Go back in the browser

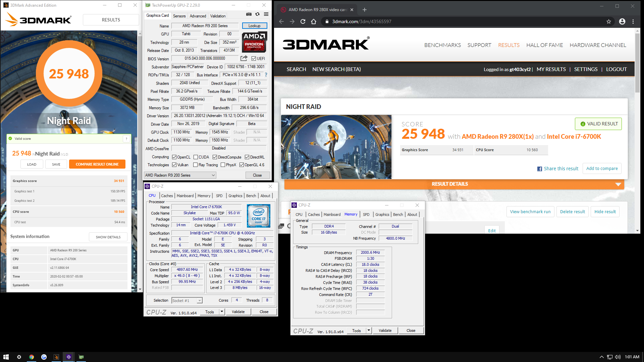[281, 21]
